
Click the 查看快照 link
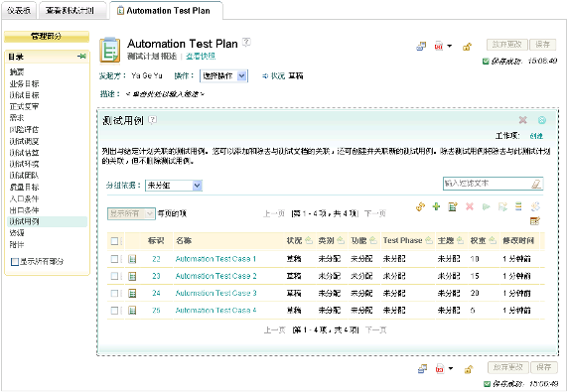(201, 57)
